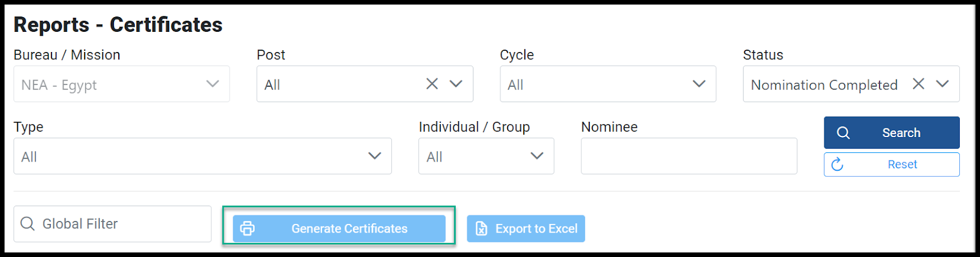
Task: Click Generate Certificates button
Action: pyautogui.click(x=339, y=229)
